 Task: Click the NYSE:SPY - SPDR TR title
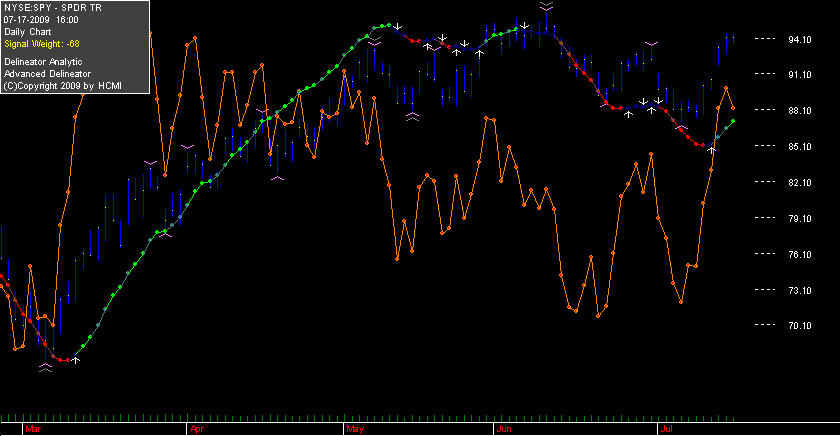(52, 8)
